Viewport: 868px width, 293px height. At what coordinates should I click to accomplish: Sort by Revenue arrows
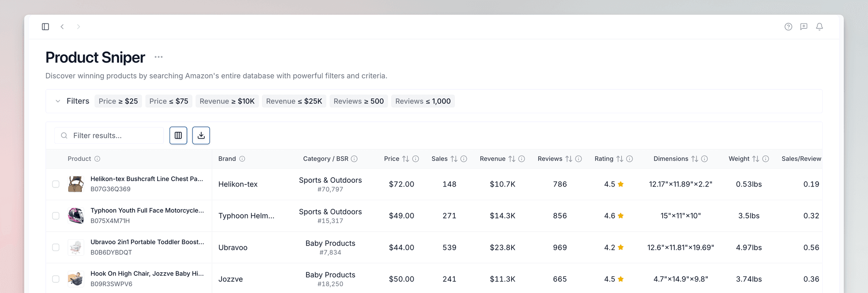(512, 159)
